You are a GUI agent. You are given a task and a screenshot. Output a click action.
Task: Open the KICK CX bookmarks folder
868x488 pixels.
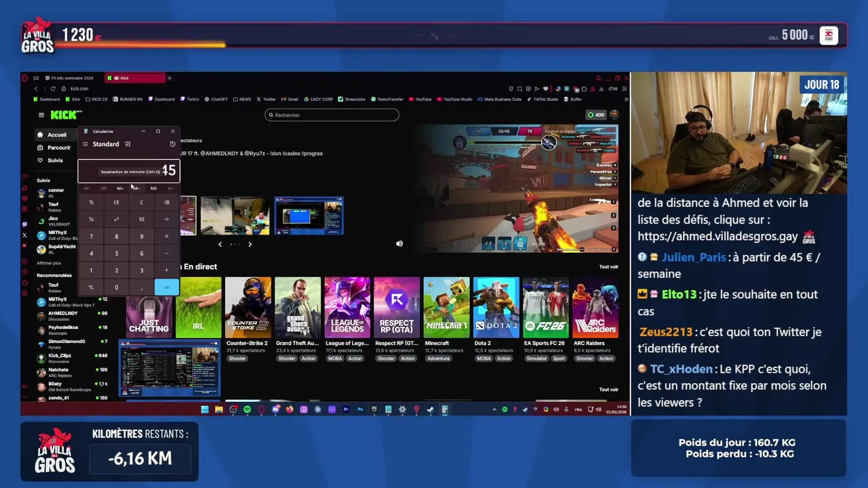tap(96, 100)
